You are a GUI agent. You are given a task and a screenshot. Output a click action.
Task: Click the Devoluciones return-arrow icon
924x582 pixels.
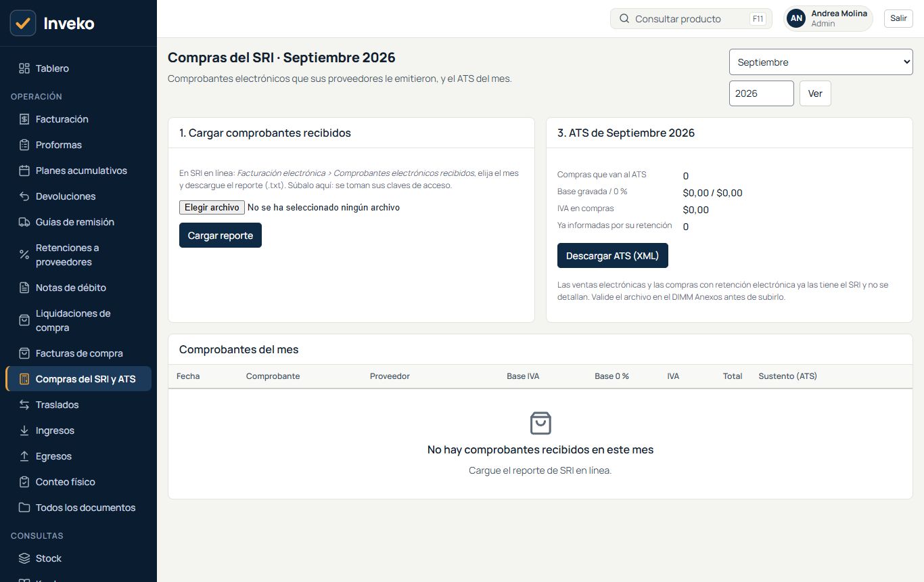(24, 196)
